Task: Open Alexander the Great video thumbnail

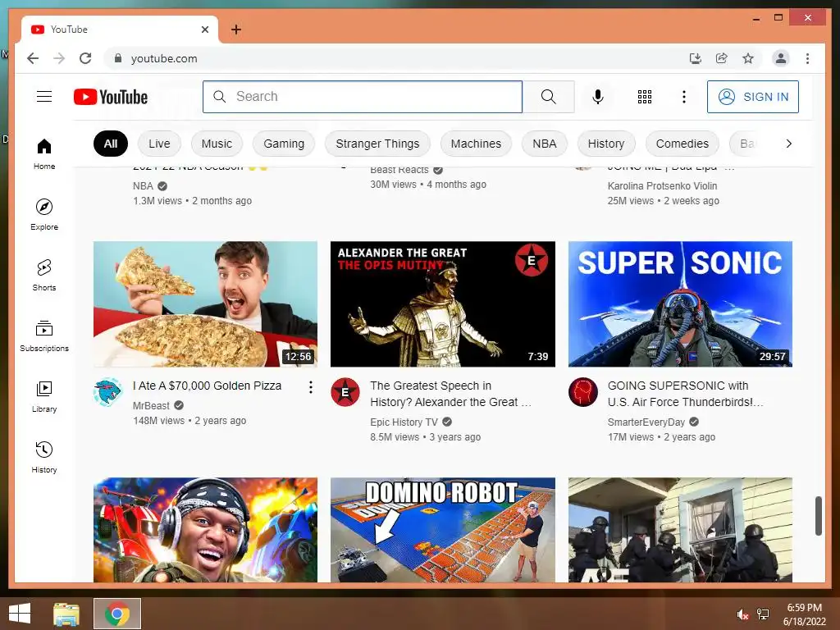Action: pyautogui.click(x=442, y=304)
